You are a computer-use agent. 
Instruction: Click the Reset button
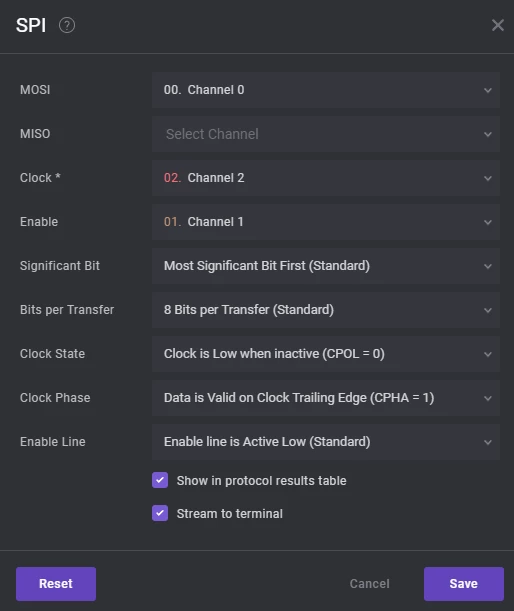56,584
